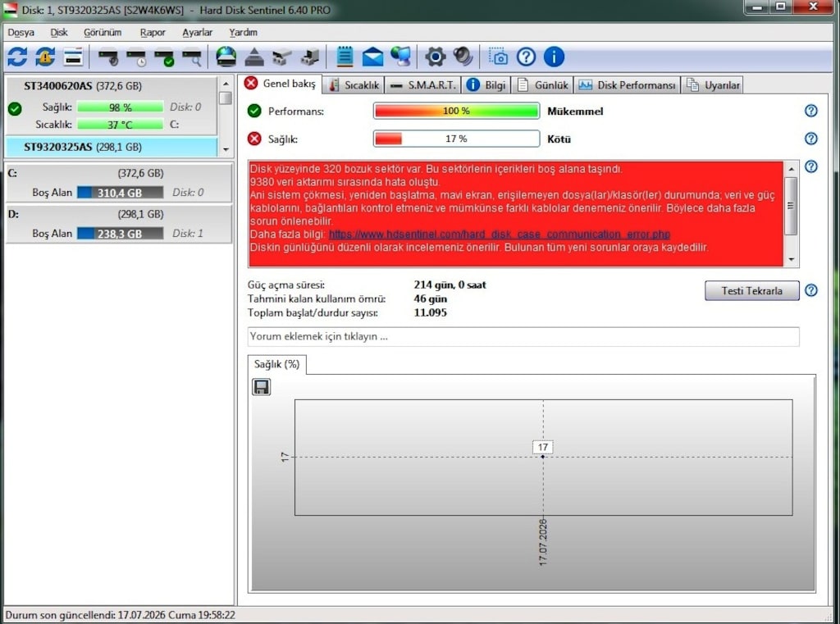Image resolution: width=840 pixels, height=624 pixels.
Task: Click the e-mail envelope toolbar icon
Action: (x=372, y=57)
